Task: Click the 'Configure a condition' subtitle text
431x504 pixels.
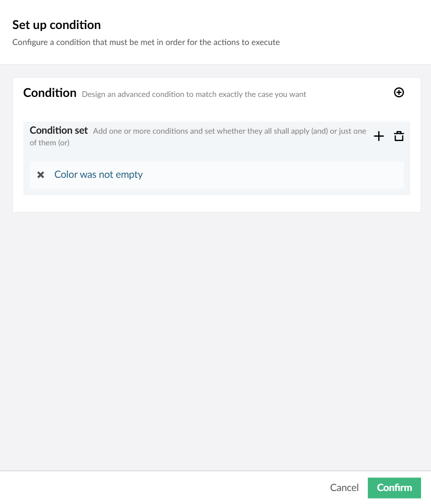Action: (x=146, y=42)
